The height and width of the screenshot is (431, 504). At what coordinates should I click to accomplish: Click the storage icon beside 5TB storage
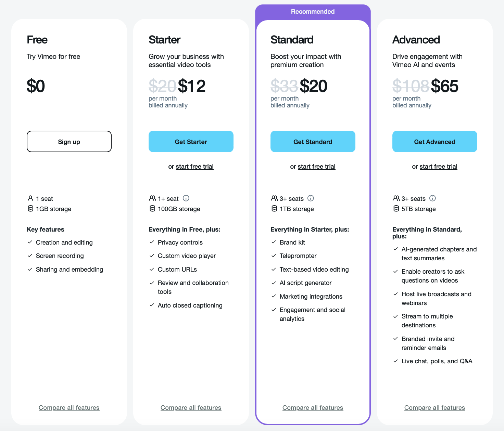396,209
